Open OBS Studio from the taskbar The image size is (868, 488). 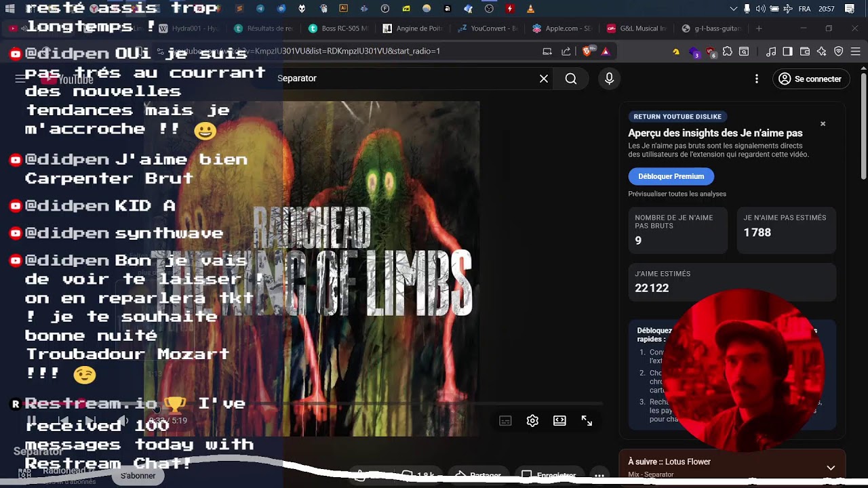489,9
